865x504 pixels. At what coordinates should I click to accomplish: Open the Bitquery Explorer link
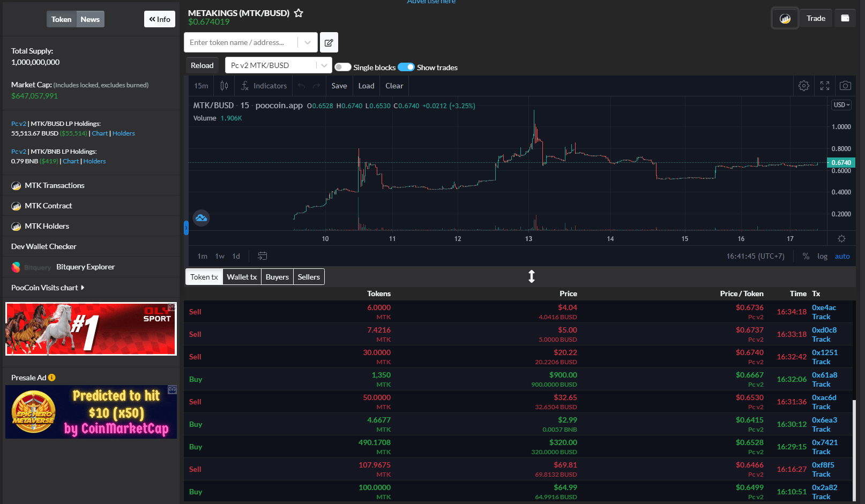coord(86,267)
